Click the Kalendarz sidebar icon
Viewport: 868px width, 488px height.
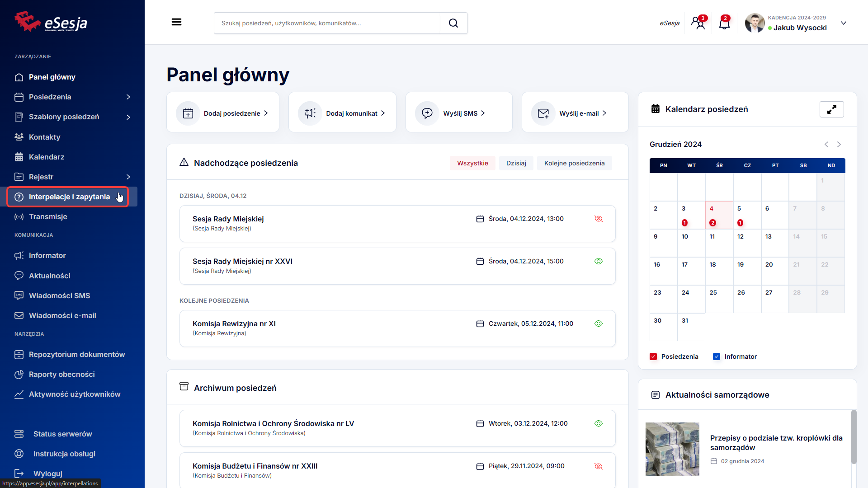pyautogui.click(x=19, y=157)
